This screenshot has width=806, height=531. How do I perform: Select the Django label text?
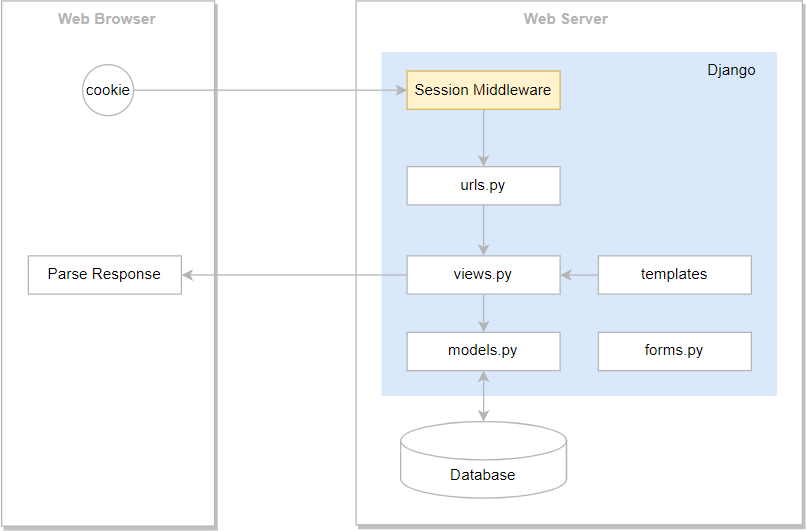(x=731, y=70)
